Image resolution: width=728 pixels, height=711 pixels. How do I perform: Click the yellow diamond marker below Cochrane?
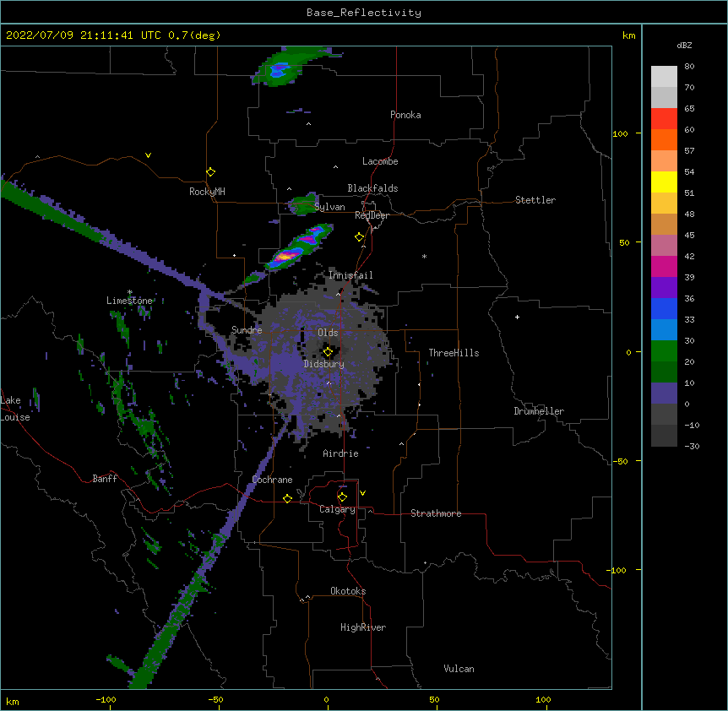tap(287, 498)
